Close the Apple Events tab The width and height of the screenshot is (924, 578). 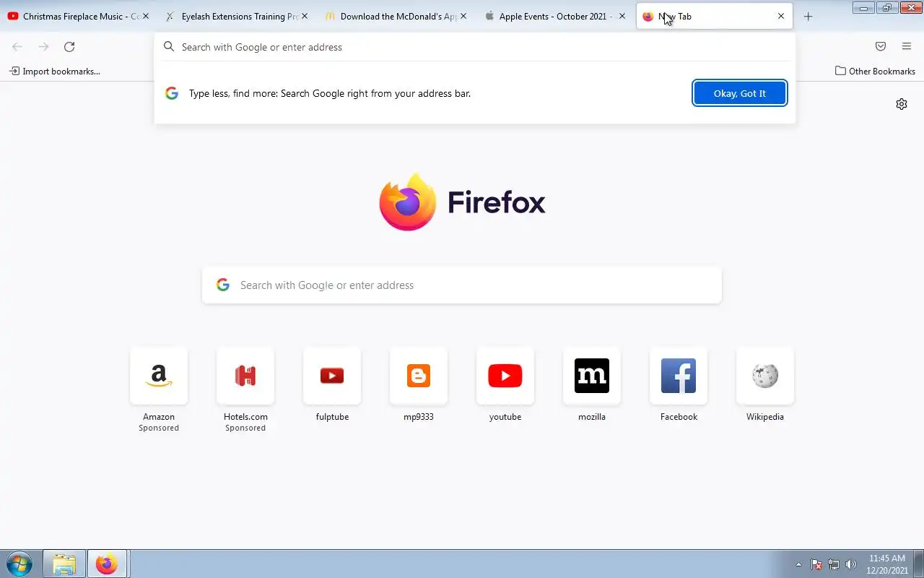(x=622, y=16)
